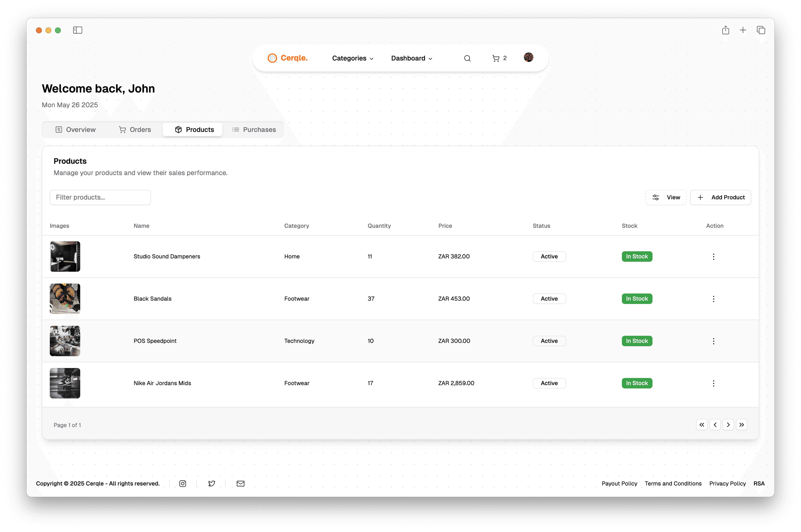
Task: Open the Twitter footer icon
Action: 211,483
